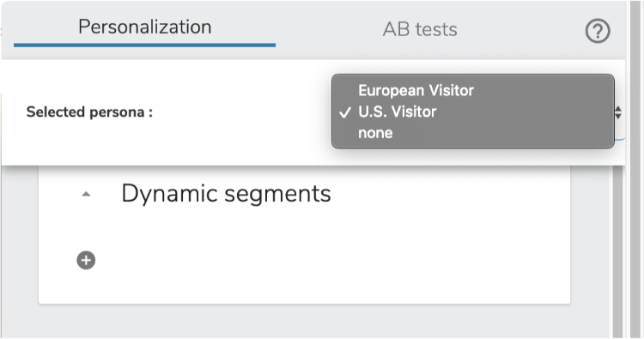Click white area right of Selected persona label
The height and width of the screenshot is (339, 644).
[x=241, y=112]
